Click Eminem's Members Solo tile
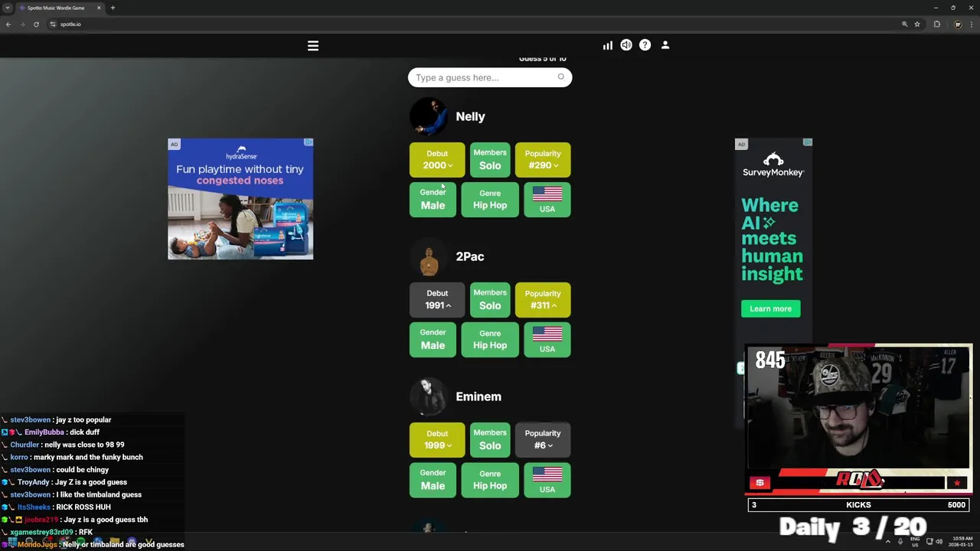The height and width of the screenshot is (551, 980). click(x=490, y=440)
